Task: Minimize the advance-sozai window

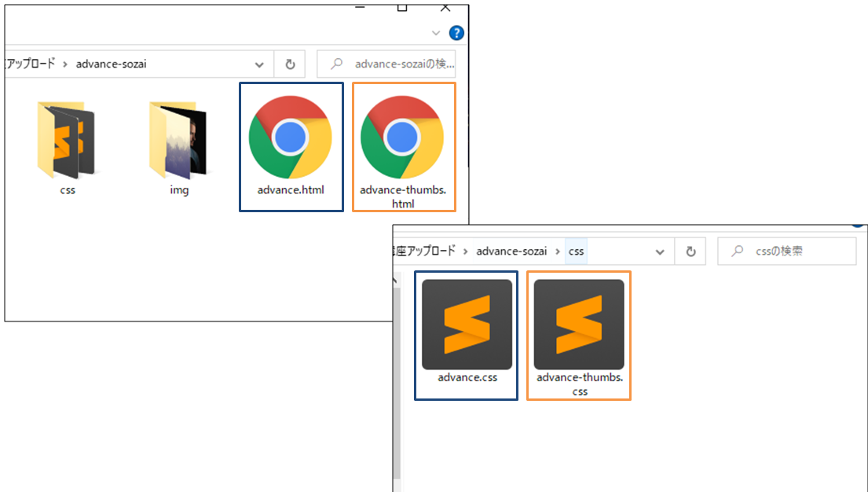Action: [x=360, y=8]
